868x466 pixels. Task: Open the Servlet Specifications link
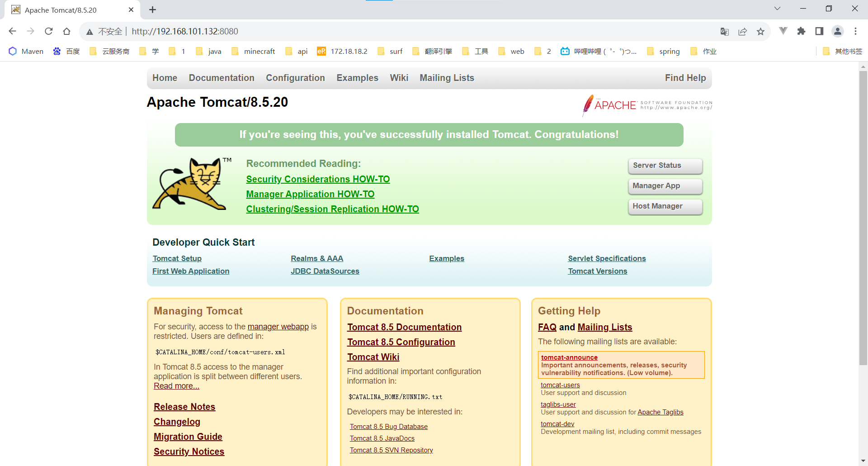point(607,258)
